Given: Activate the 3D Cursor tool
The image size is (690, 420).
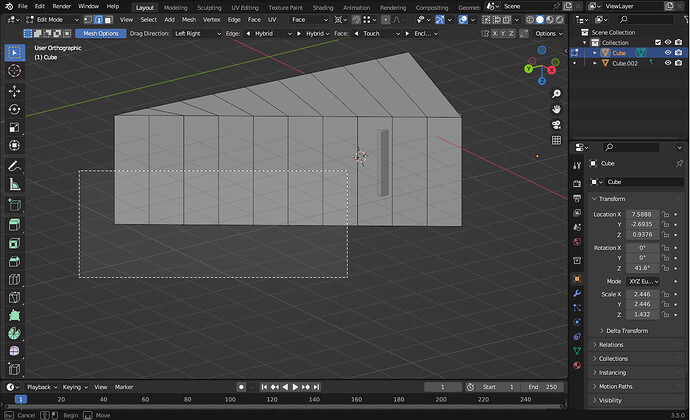Looking at the screenshot, I should click(15, 70).
